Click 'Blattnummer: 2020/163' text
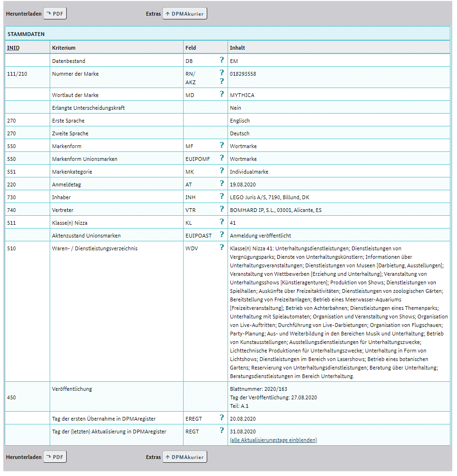This screenshot has width=457, height=476. click(x=259, y=389)
